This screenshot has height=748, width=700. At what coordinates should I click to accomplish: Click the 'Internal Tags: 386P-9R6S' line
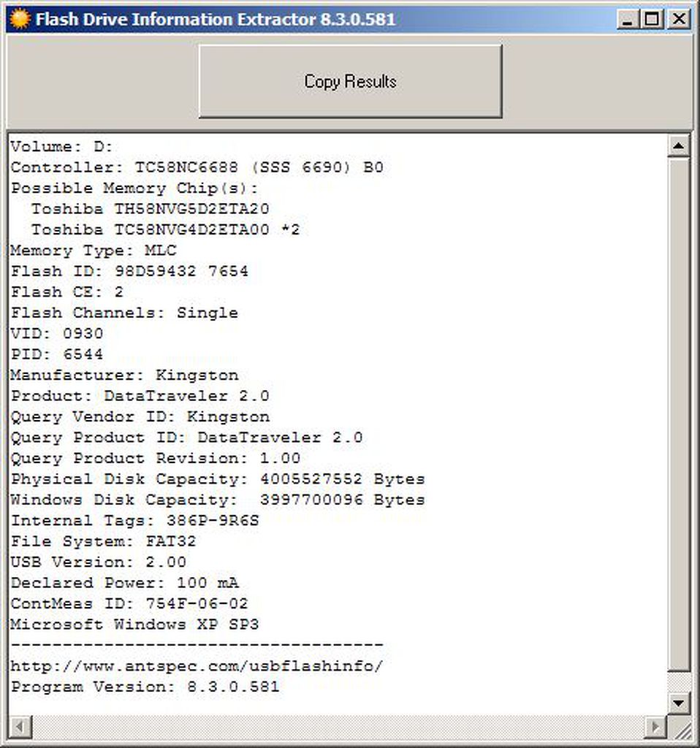134,520
